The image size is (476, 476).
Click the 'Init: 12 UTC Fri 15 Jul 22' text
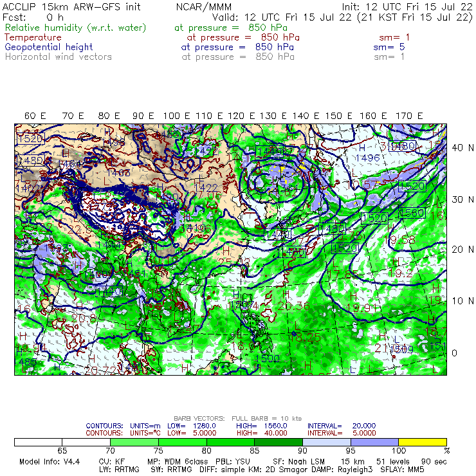click(x=407, y=6)
